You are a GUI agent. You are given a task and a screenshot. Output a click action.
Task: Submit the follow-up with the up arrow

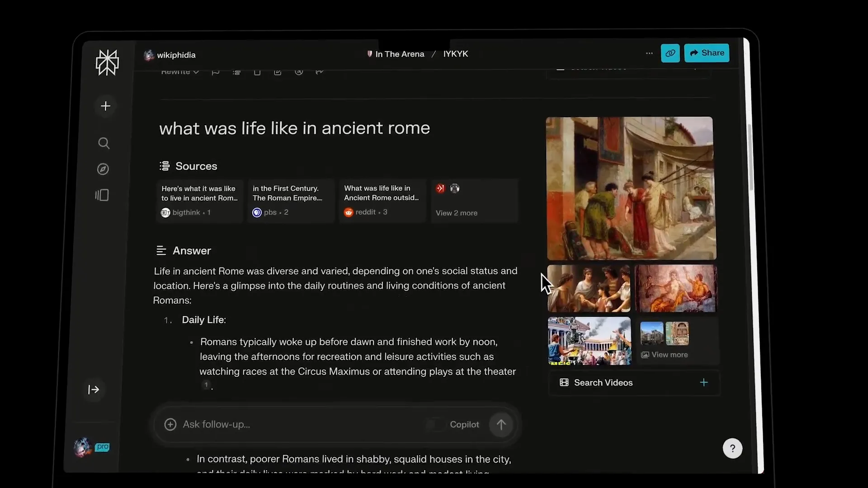pyautogui.click(x=501, y=425)
